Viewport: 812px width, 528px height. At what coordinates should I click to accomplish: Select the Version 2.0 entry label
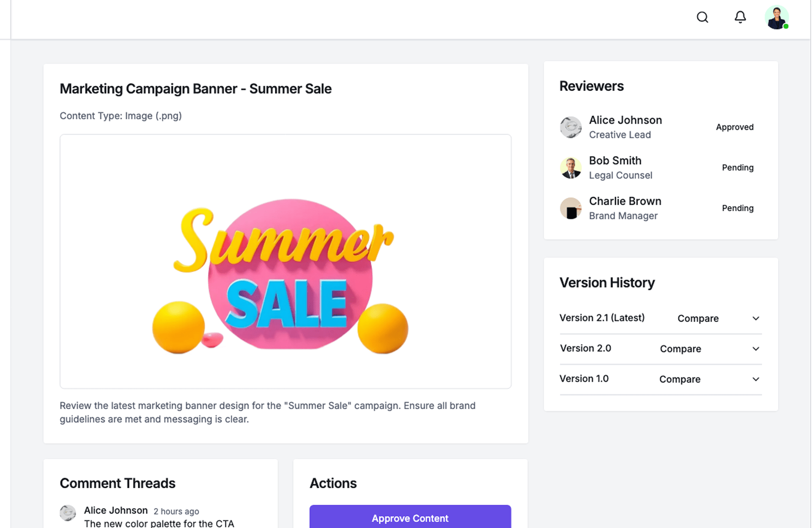585,349
